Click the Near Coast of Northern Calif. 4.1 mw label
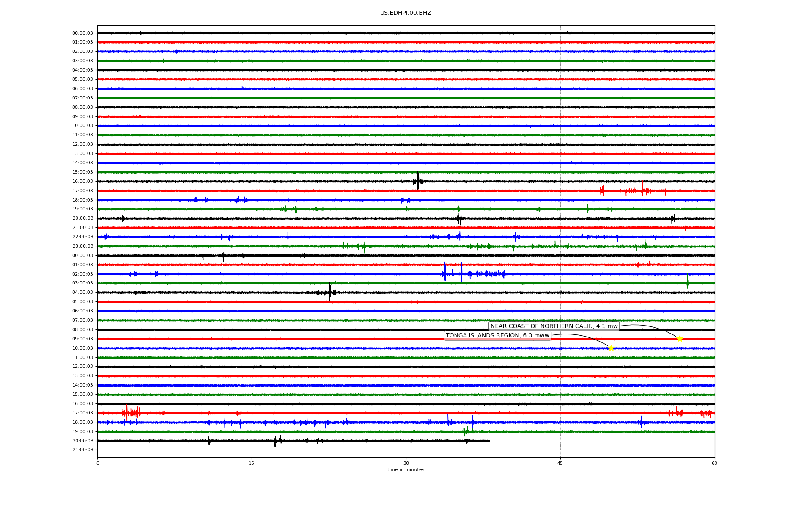This screenshot has width=812, height=508. click(x=554, y=326)
